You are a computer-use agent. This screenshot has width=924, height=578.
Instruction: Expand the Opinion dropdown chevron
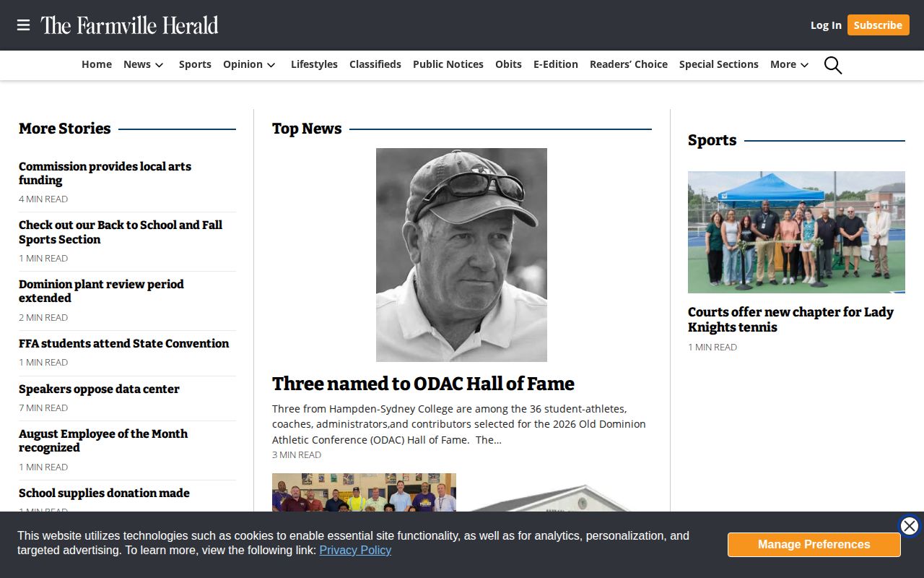(271, 65)
